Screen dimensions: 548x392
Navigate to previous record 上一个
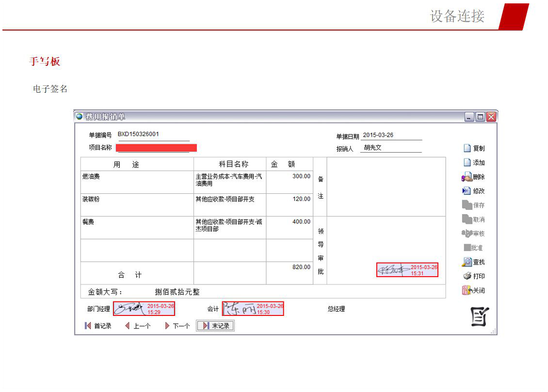click(138, 326)
